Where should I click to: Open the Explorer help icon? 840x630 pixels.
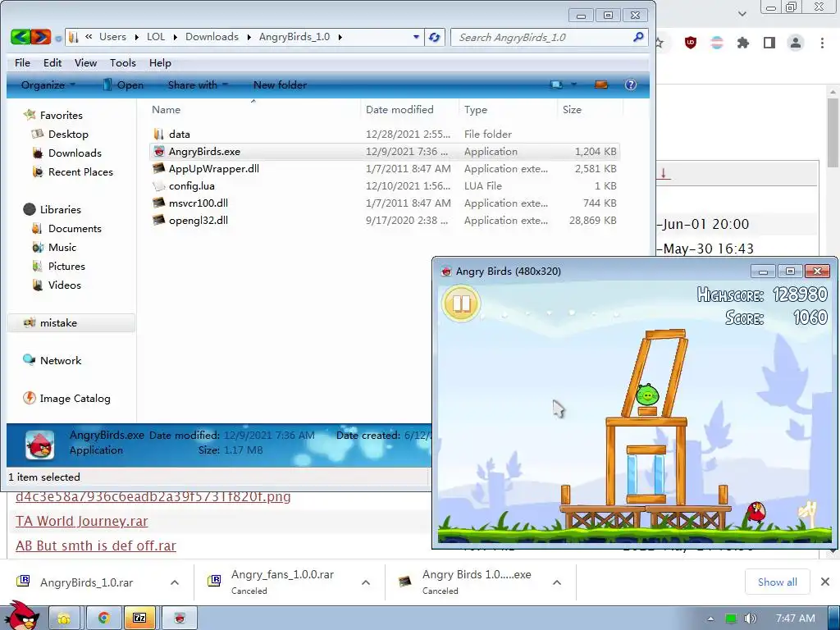(x=631, y=84)
